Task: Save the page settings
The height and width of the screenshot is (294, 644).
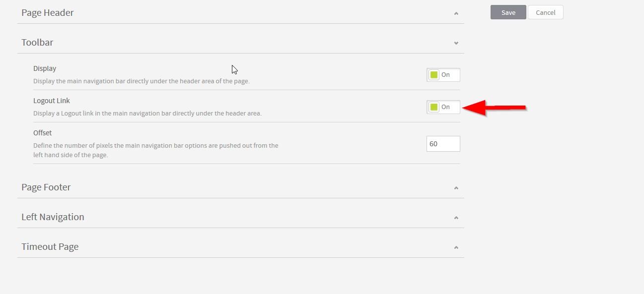Action: (508, 12)
